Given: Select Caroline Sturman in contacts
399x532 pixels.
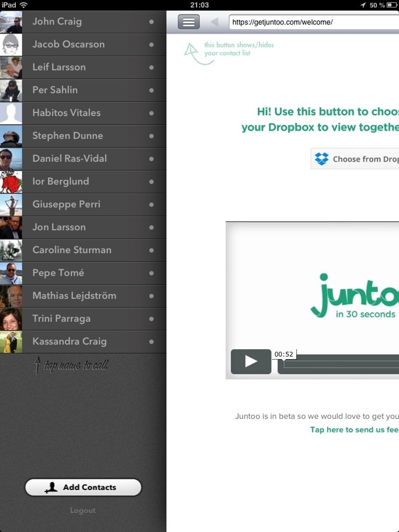Looking at the screenshot, I should (72, 250).
